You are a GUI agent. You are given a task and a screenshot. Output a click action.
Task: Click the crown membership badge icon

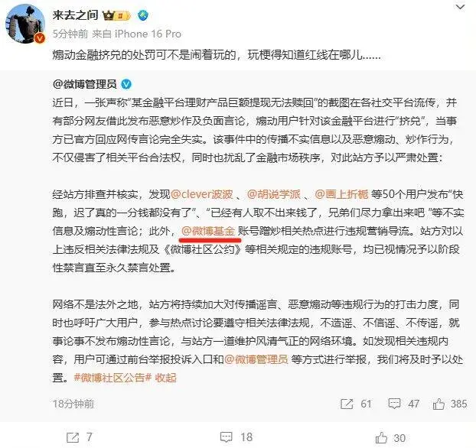coord(117,15)
